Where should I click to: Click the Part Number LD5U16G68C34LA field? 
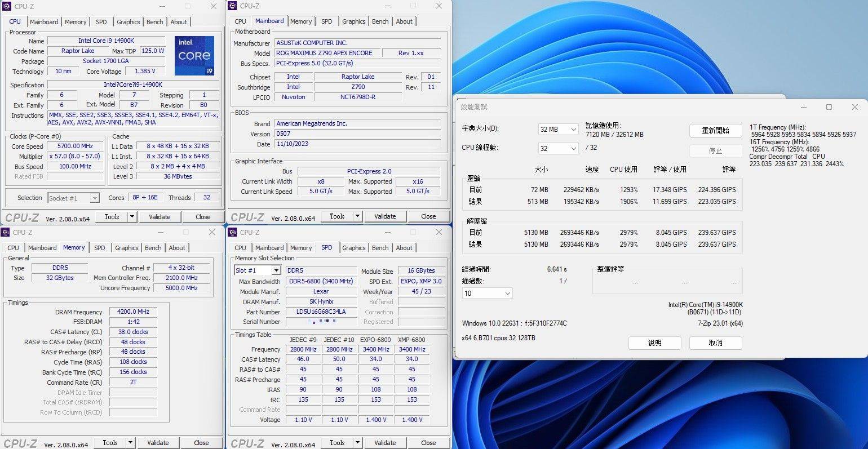(x=321, y=312)
